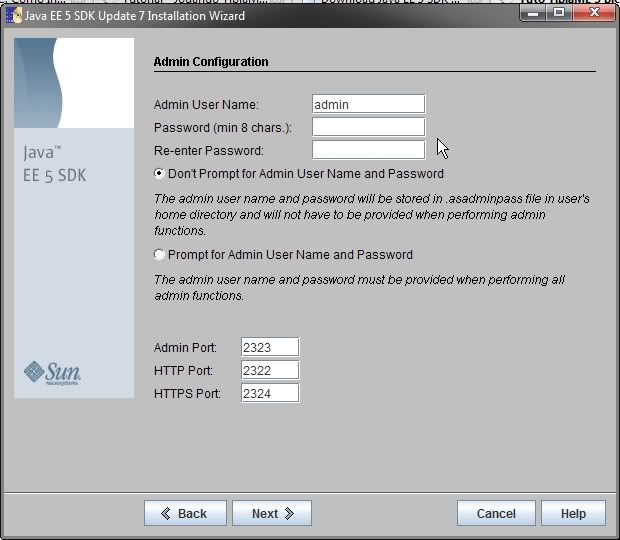Select the HTTP Port field showing 2322
Screen dimensions: 620x540
tap(270, 370)
